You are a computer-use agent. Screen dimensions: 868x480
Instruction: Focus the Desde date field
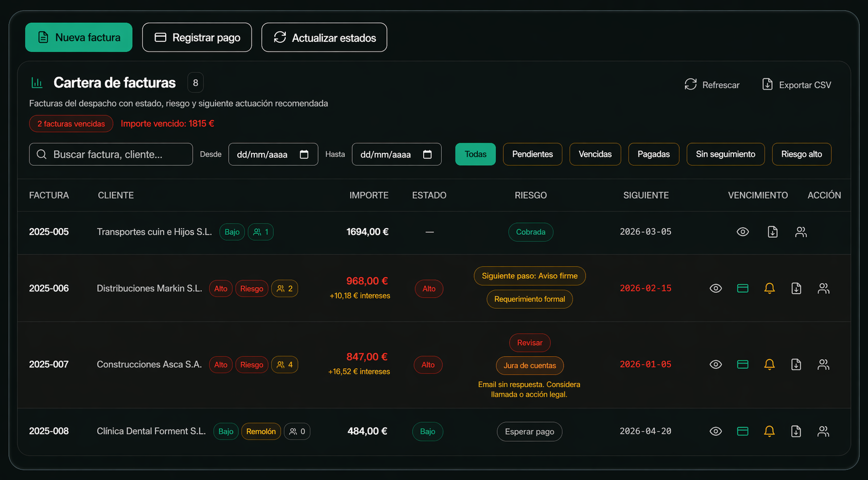pos(273,154)
